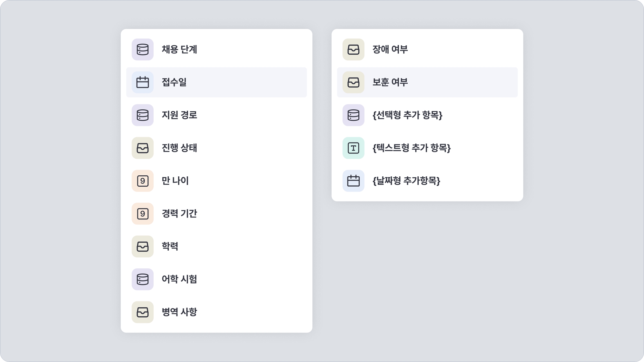Select the 채용 단계 menu item
The width and height of the screenshot is (644, 362).
(179, 50)
